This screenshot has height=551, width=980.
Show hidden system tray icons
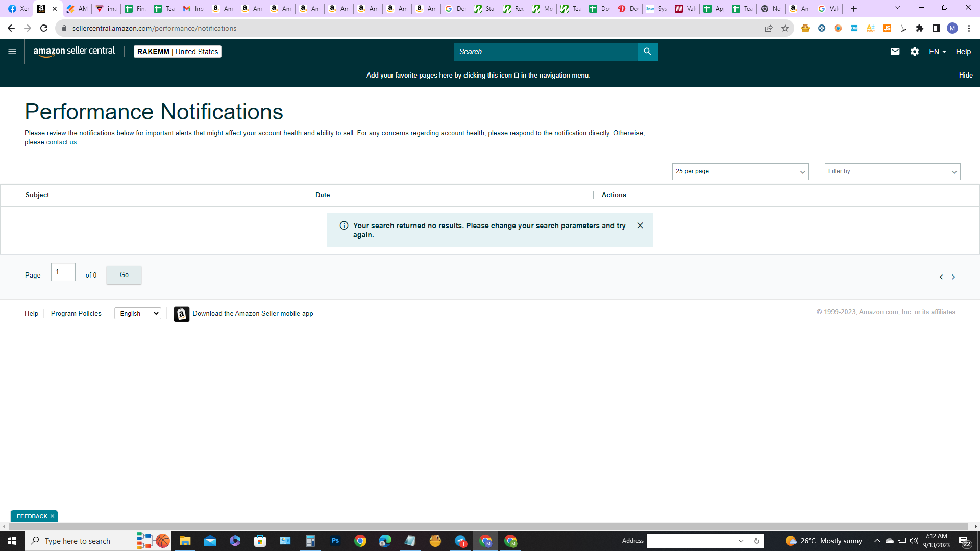(x=877, y=541)
